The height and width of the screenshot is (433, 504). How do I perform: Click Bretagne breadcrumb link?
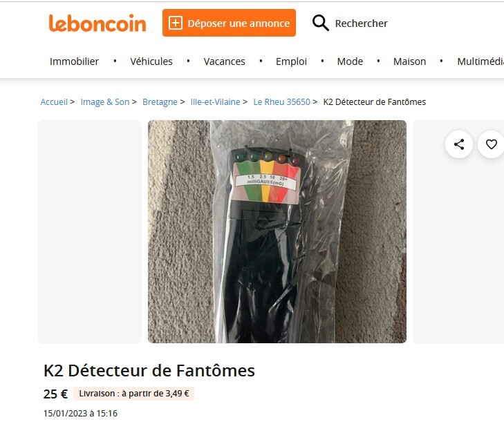coord(160,102)
